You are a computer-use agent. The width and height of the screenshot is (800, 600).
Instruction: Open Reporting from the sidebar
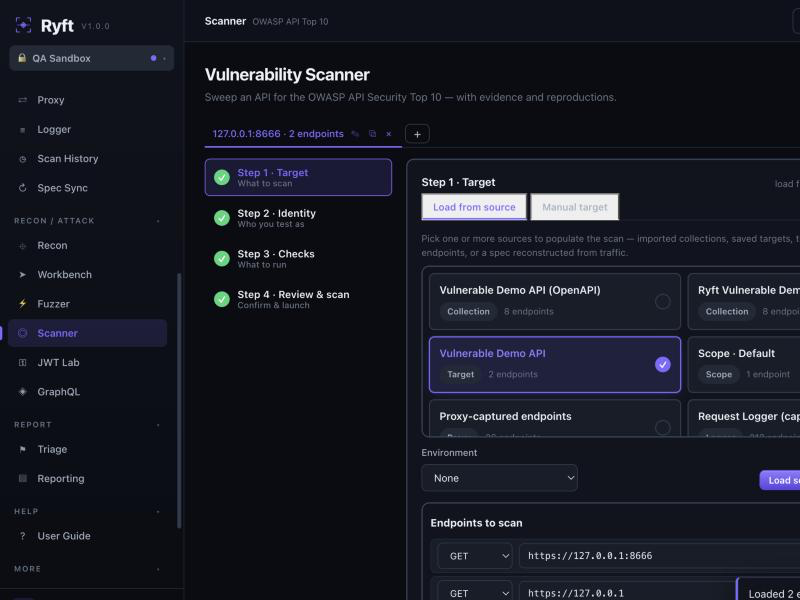coord(87,479)
